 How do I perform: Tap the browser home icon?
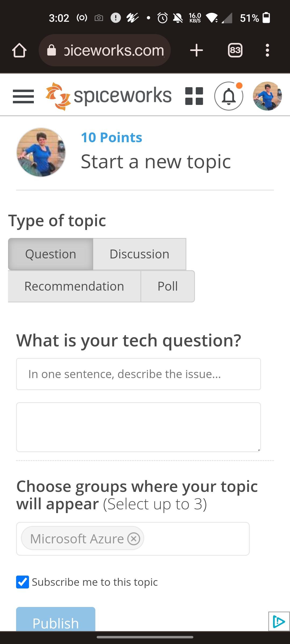tap(19, 50)
